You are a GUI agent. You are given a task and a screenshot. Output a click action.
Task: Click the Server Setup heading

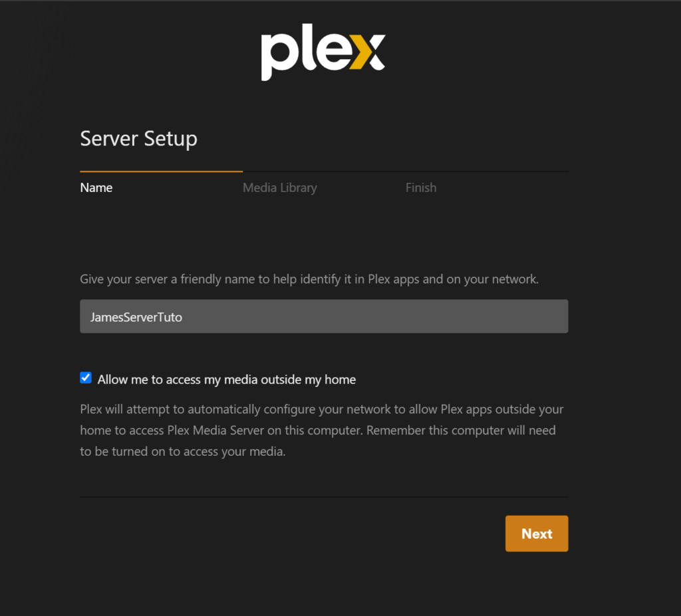138,139
